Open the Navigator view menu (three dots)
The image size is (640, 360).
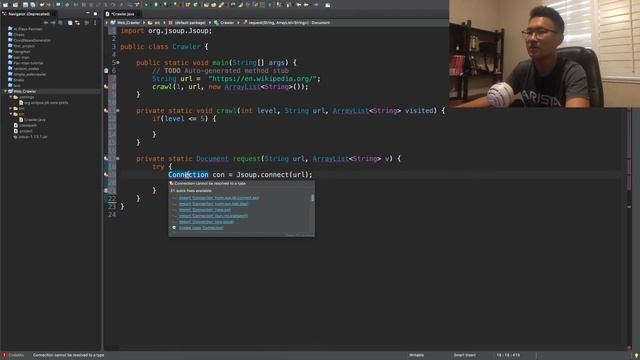95,23
